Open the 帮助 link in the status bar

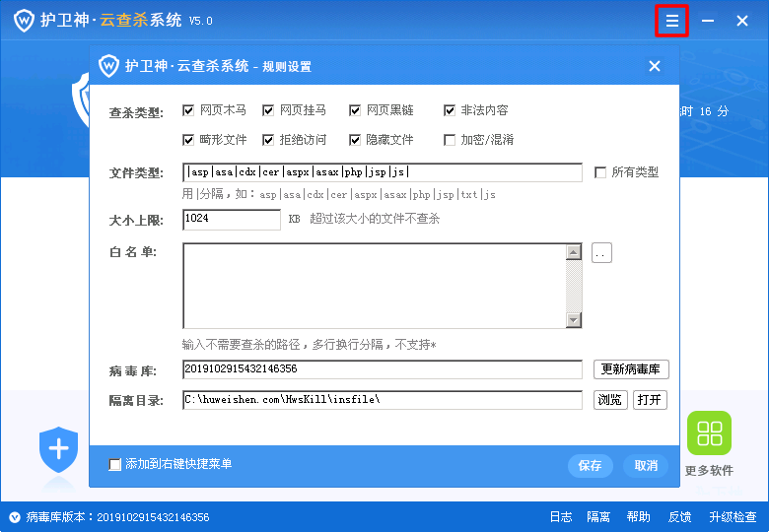[638, 517]
